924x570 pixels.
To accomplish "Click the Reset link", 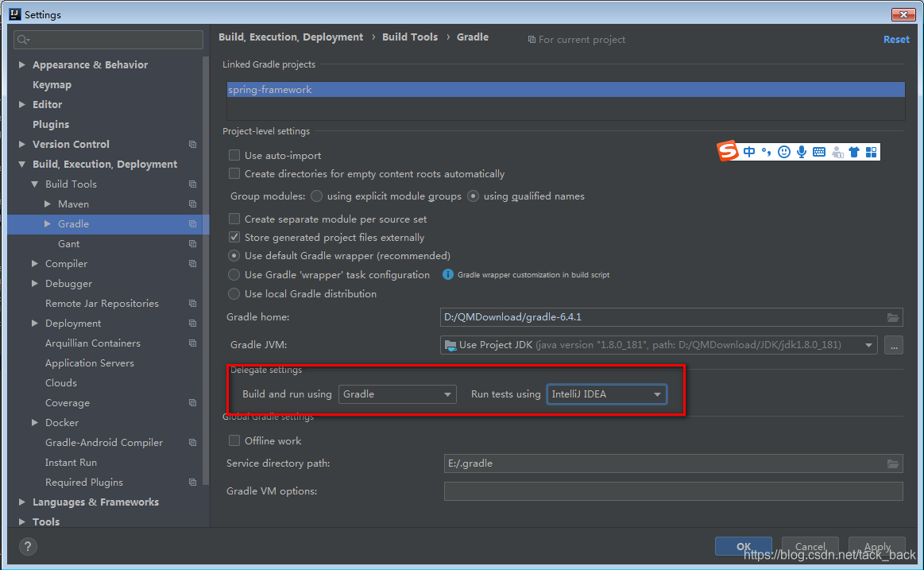I will [896, 40].
